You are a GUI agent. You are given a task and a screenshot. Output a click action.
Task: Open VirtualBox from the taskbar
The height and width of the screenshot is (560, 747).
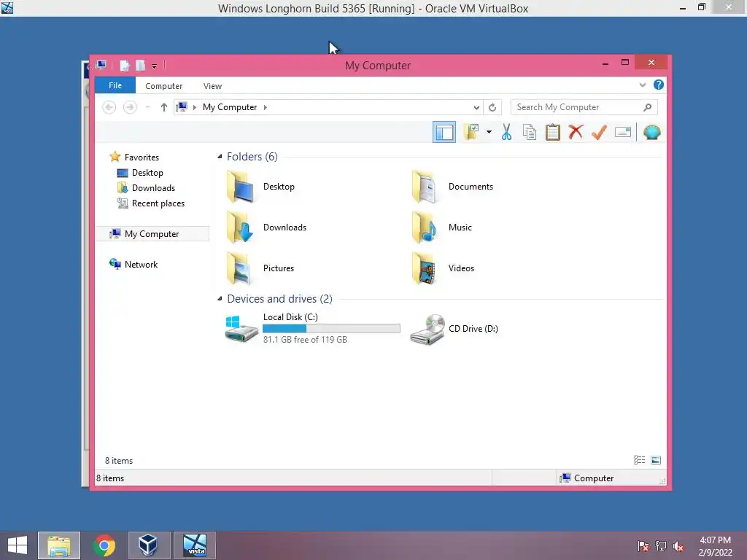148,545
